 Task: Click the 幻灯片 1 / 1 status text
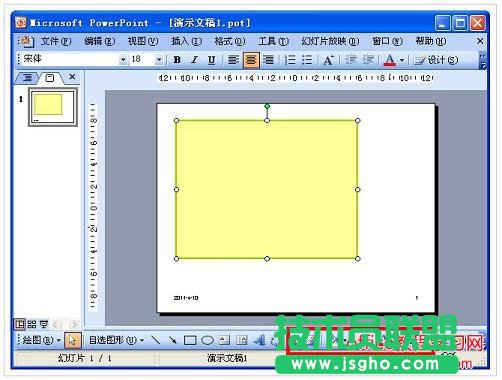pos(84,358)
